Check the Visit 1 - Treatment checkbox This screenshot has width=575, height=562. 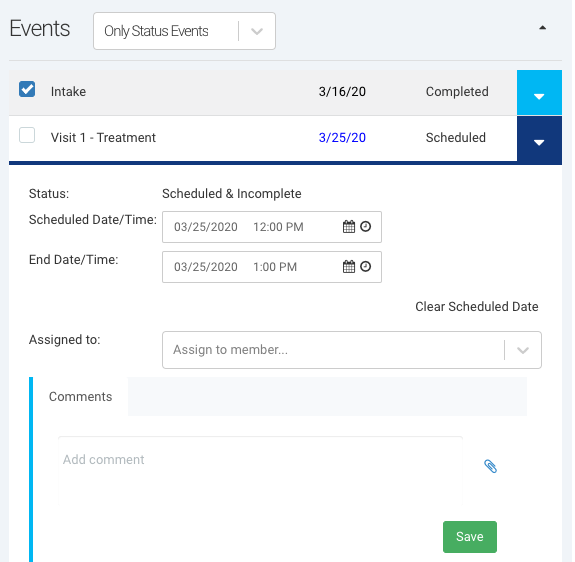[27, 135]
